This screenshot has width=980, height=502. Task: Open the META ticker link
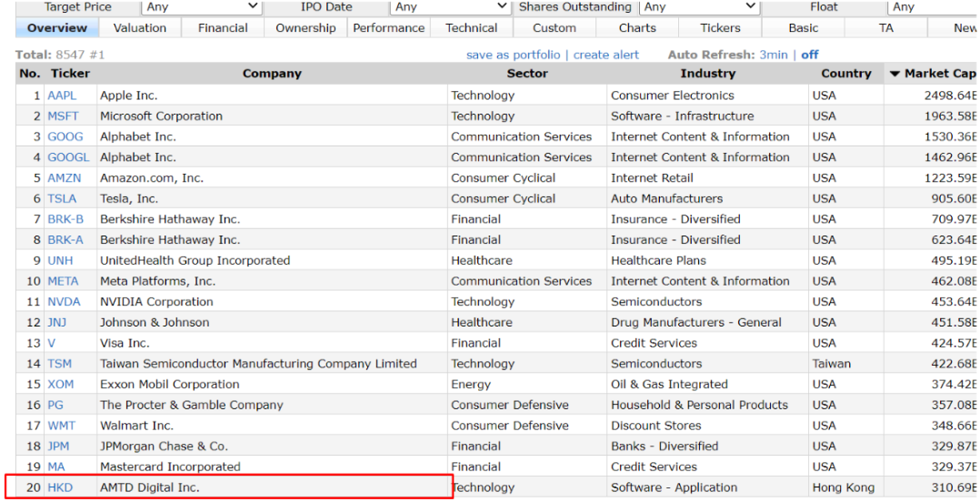click(63, 281)
